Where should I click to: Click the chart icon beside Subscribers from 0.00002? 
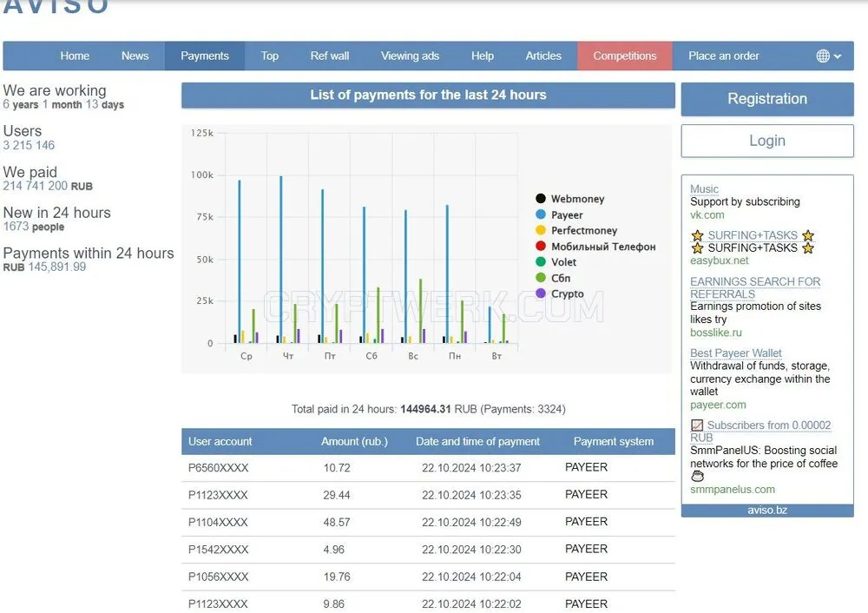[698, 425]
